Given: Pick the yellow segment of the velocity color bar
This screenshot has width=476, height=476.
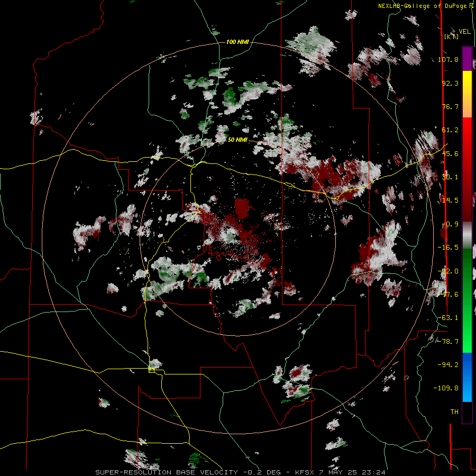Looking at the screenshot, I should pyautogui.click(x=467, y=84).
